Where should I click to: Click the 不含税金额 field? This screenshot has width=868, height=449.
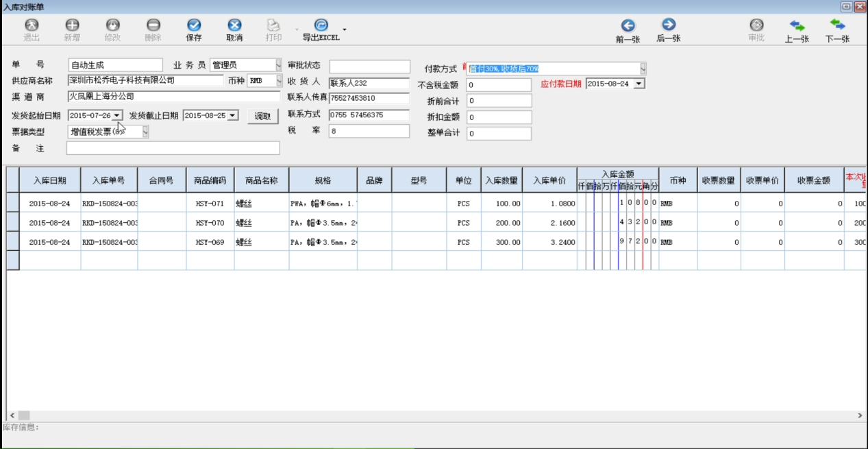tap(499, 85)
